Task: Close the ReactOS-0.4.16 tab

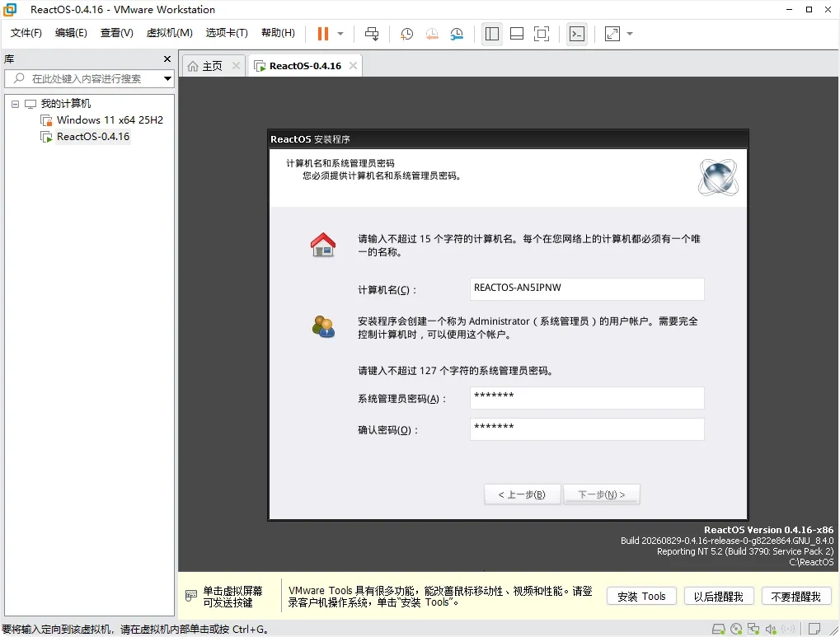Action: (353, 65)
